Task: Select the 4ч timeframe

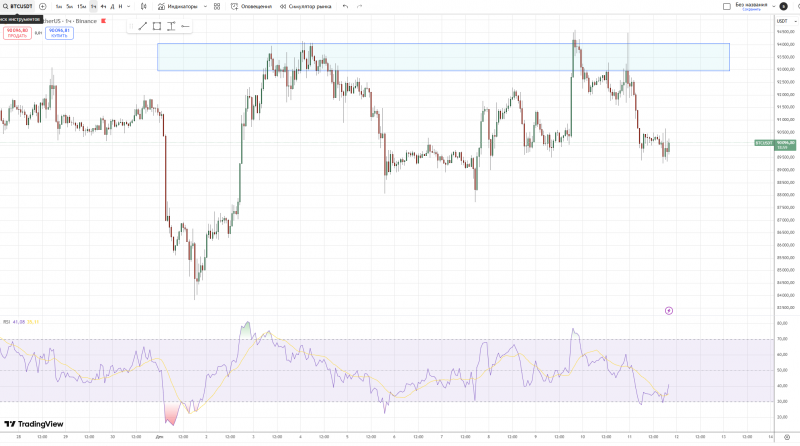Action: (104, 7)
